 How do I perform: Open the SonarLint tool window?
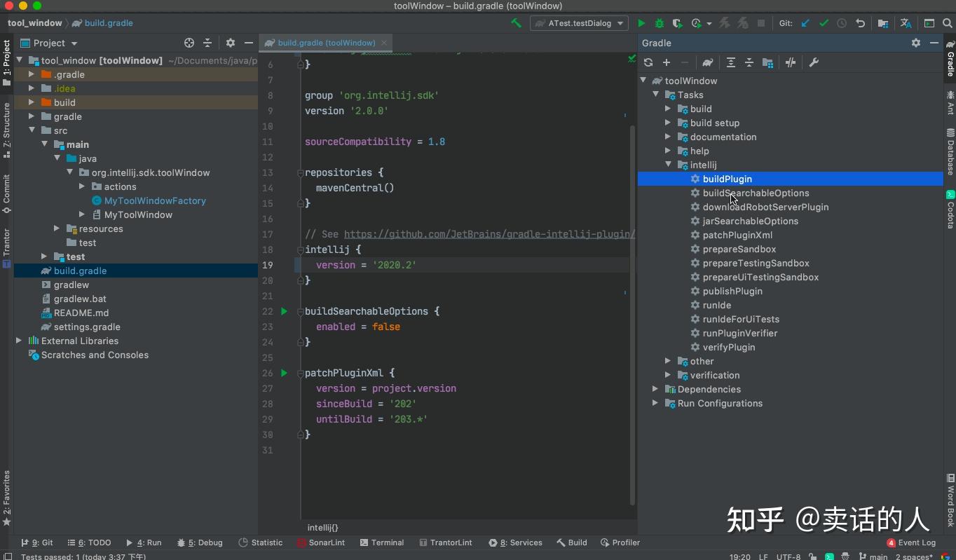pyautogui.click(x=320, y=542)
